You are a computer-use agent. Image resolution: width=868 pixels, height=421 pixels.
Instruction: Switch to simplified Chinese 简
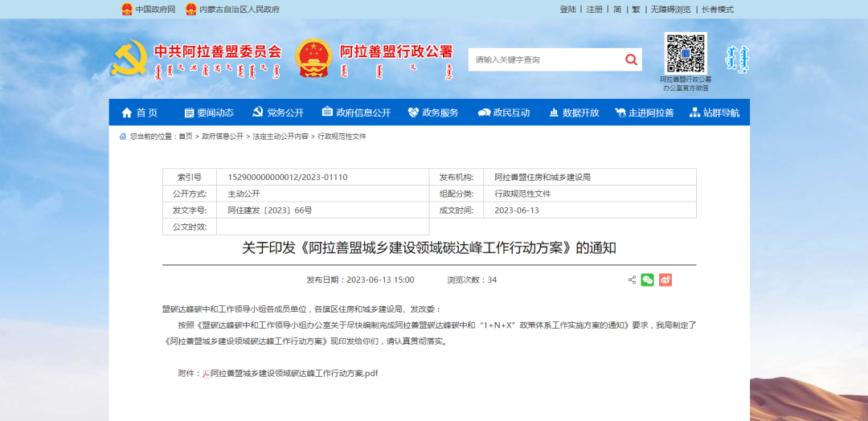617,10
